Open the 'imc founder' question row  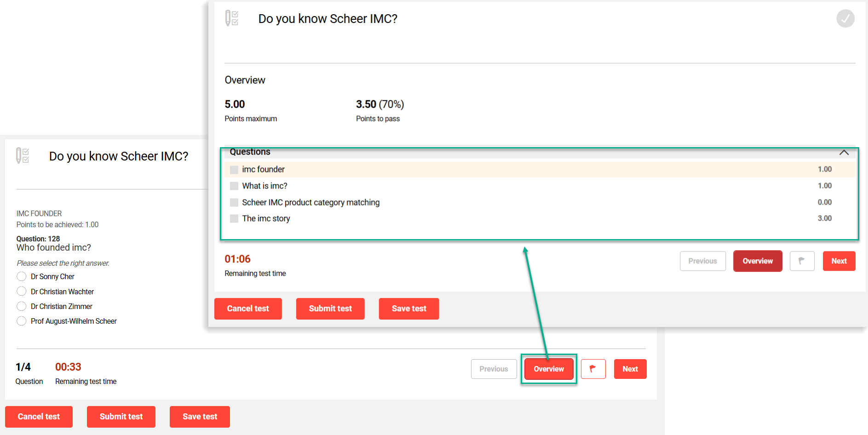click(x=540, y=169)
